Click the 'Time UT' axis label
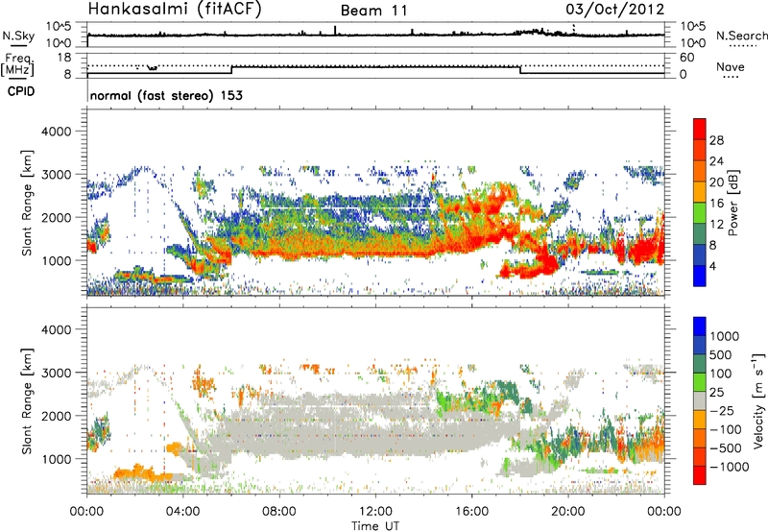The height and width of the screenshot is (532, 768). pos(375,525)
